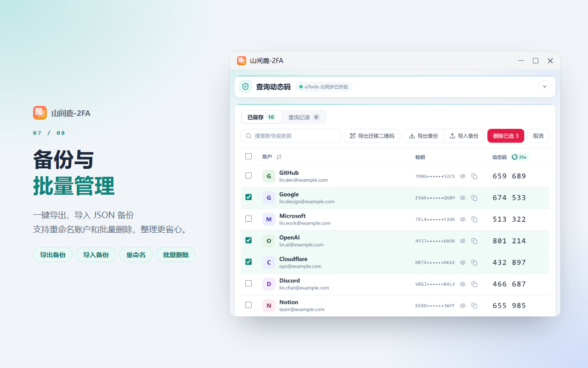Image resolution: width=588 pixels, height=368 pixels.
Task: Uncheck the Cloudflare row checkbox
Action: [x=249, y=262]
